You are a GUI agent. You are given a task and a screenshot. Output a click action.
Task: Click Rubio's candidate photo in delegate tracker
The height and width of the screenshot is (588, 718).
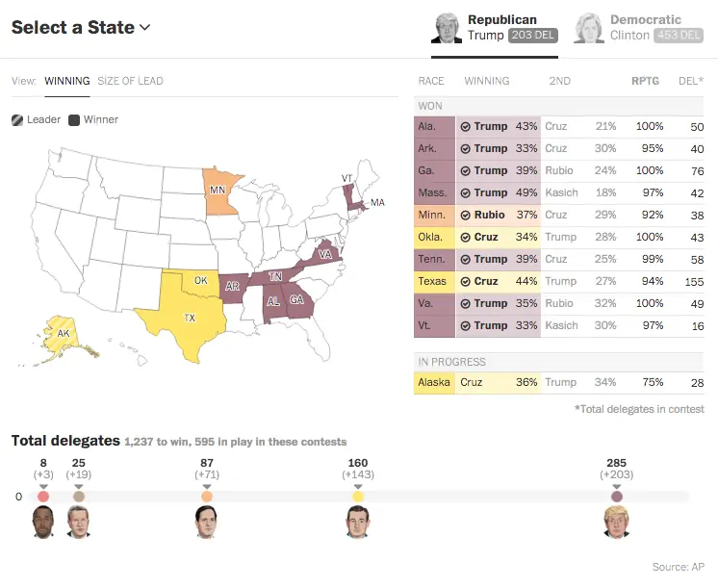coord(206,522)
